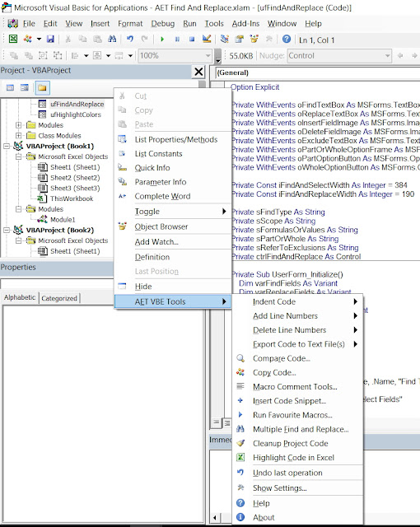Open Add Line Numbers submenu
This screenshot has height=527, width=420.
pyautogui.click(x=297, y=316)
